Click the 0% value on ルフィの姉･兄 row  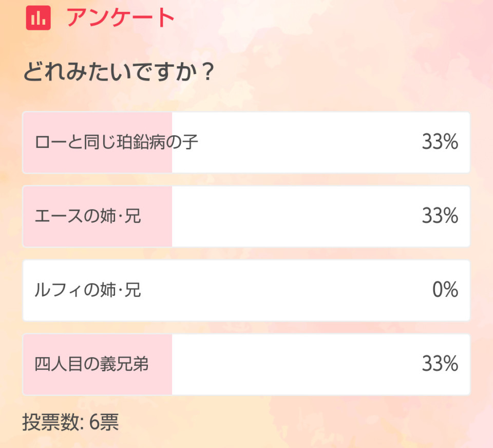(x=445, y=289)
